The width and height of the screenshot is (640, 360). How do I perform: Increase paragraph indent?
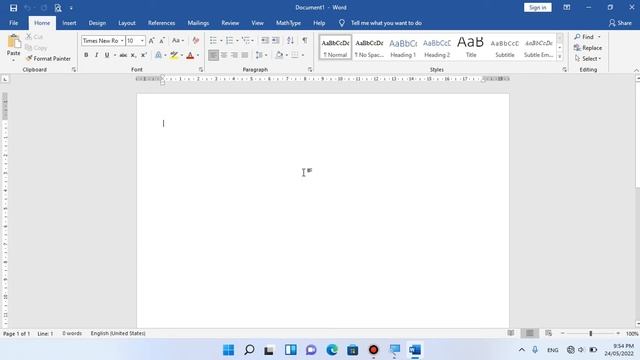276,40
